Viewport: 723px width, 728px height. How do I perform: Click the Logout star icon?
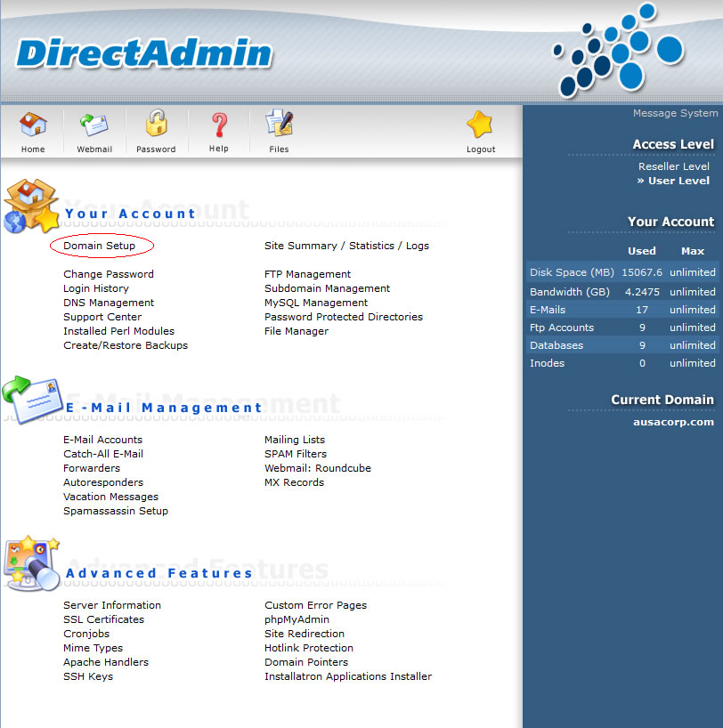pyautogui.click(x=480, y=125)
